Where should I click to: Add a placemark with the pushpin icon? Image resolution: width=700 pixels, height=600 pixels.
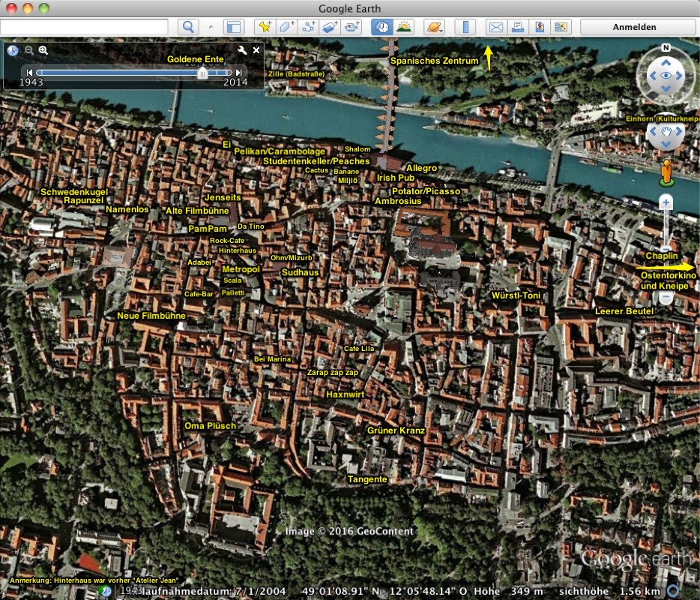[x=265, y=27]
